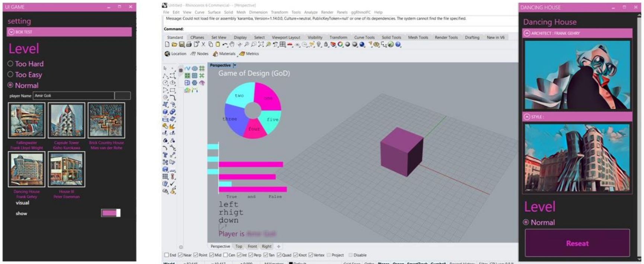644x264 pixels.
Task: Open the Perspective viewport dropdown arrow
Action: point(235,65)
